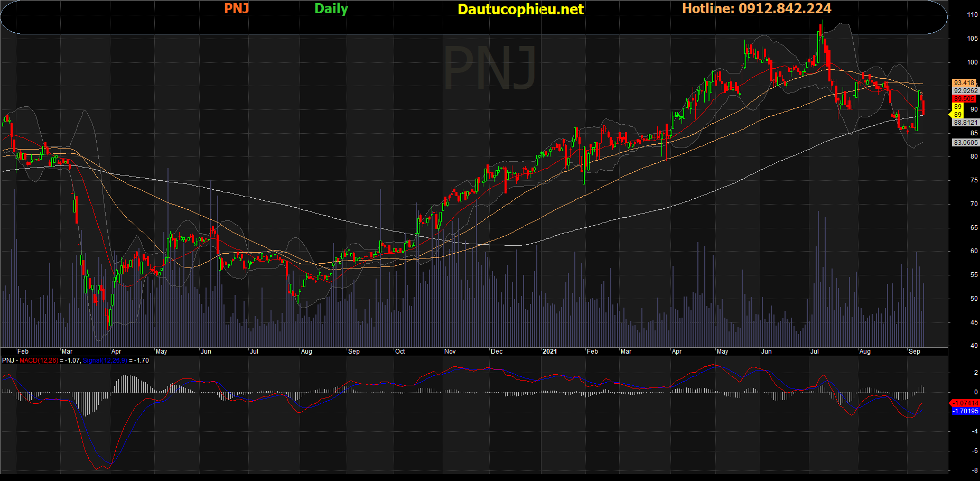The image size is (980, 481).
Task: Click the green Daily timeframe label
Action: pyautogui.click(x=331, y=8)
